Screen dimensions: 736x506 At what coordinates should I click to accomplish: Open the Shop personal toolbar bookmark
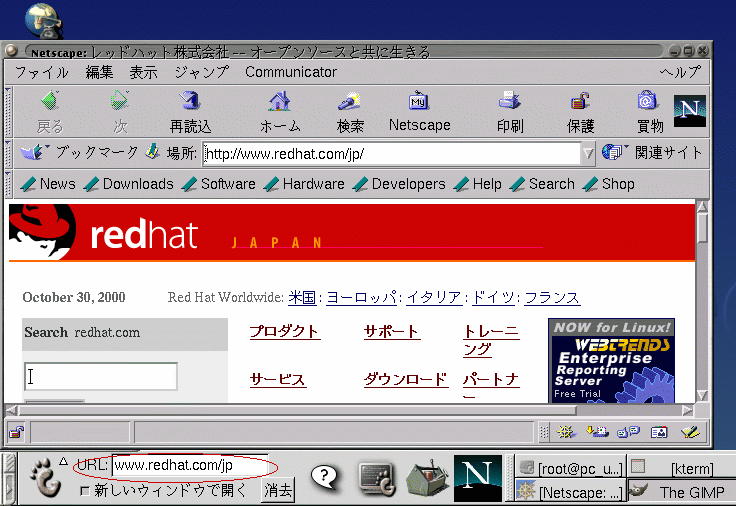pos(608,184)
